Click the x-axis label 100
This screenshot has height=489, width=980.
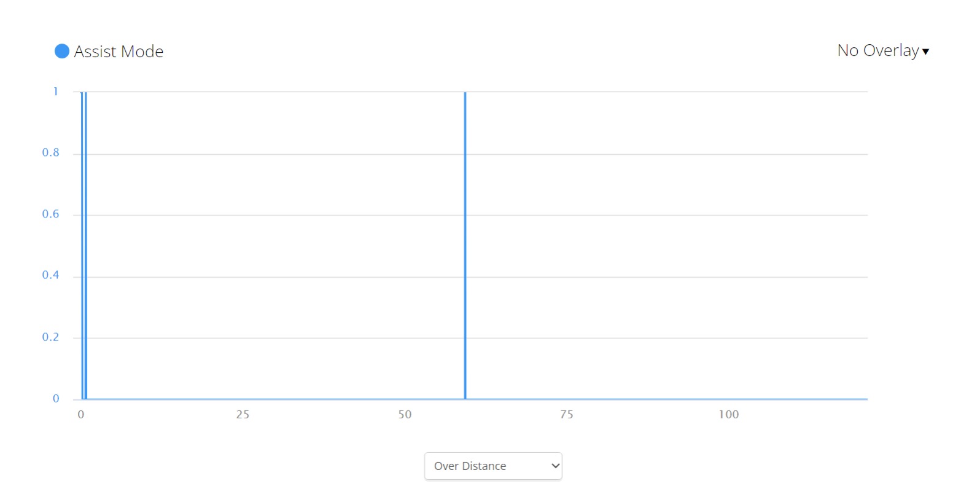pos(729,415)
